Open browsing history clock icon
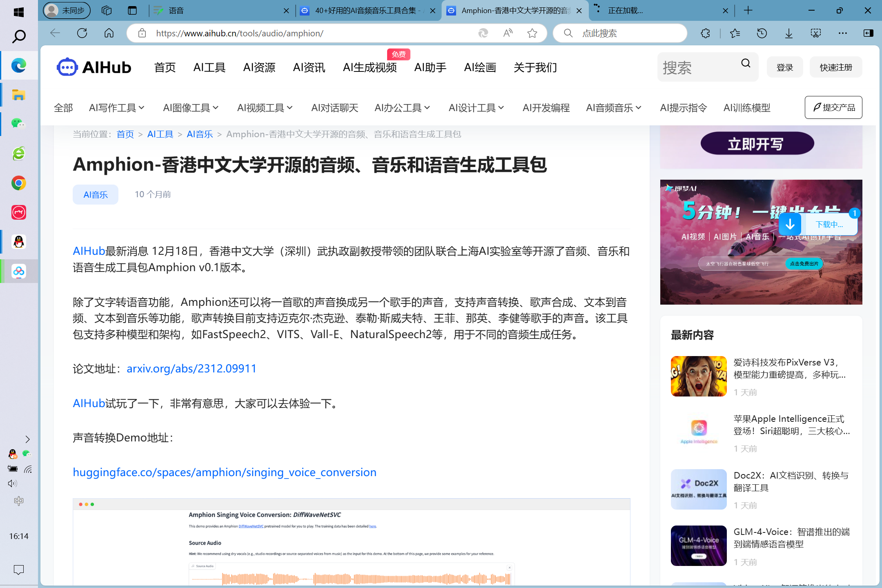The height and width of the screenshot is (588, 882). click(762, 33)
